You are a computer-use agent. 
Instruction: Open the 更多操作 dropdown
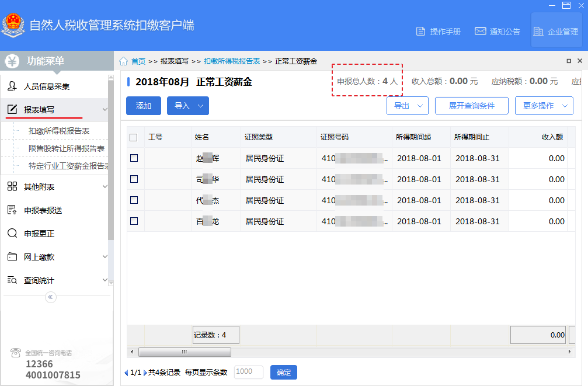click(x=544, y=106)
